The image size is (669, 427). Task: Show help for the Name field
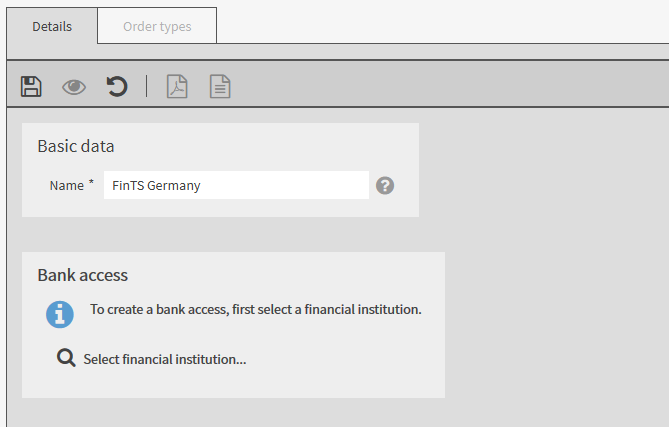pyautogui.click(x=385, y=186)
